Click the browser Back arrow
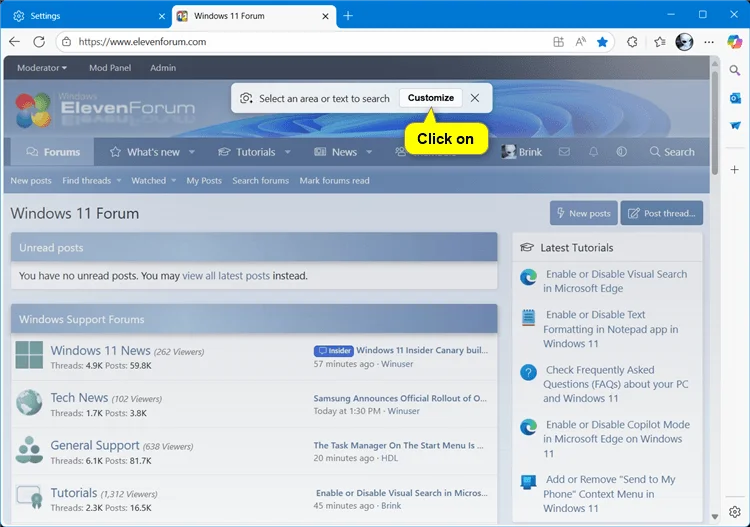This screenshot has width=750, height=527. click(x=14, y=42)
